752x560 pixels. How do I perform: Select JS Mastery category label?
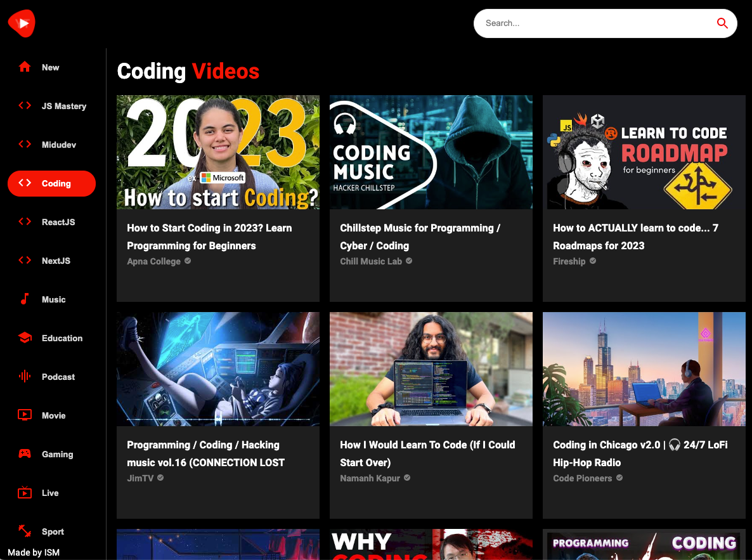click(64, 106)
